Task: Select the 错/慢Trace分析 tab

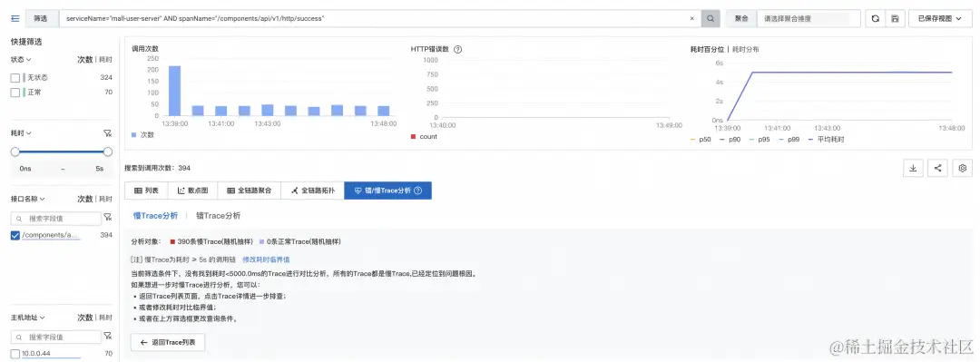Action: [387, 191]
